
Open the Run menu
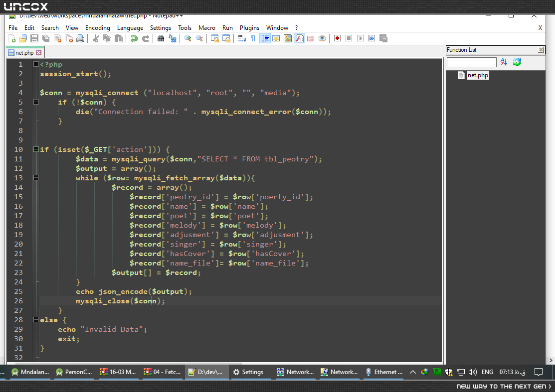click(227, 28)
